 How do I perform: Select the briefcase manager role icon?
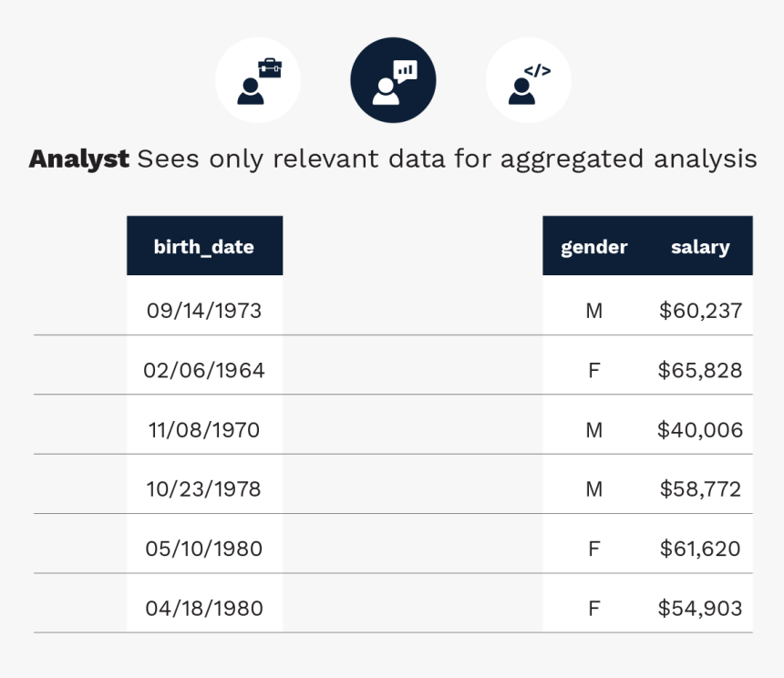tap(257, 80)
